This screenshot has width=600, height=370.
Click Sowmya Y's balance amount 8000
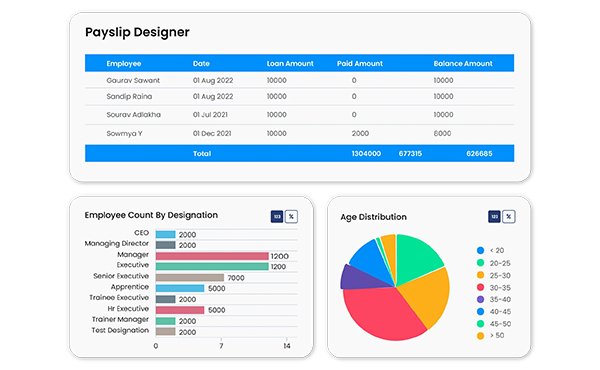point(442,134)
